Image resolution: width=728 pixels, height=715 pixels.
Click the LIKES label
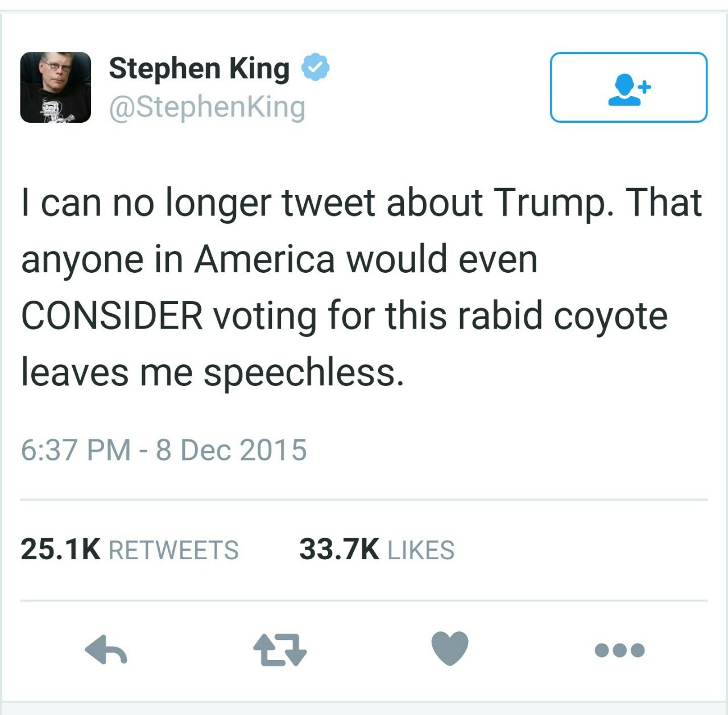click(421, 551)
